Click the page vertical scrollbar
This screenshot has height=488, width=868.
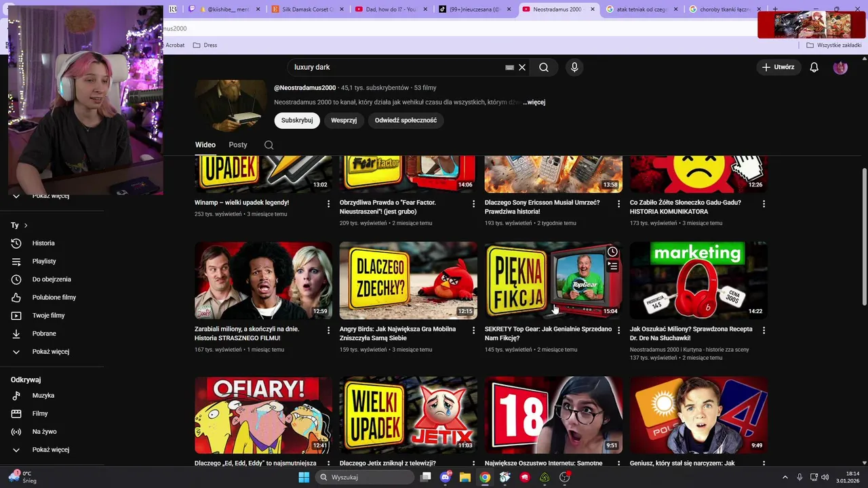click(x=864, y=237)
